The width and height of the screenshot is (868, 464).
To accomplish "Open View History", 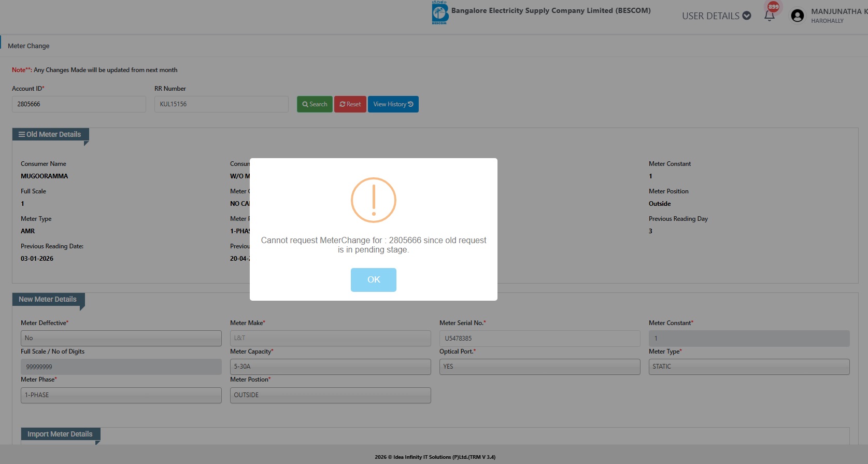I will coord(393,104).
